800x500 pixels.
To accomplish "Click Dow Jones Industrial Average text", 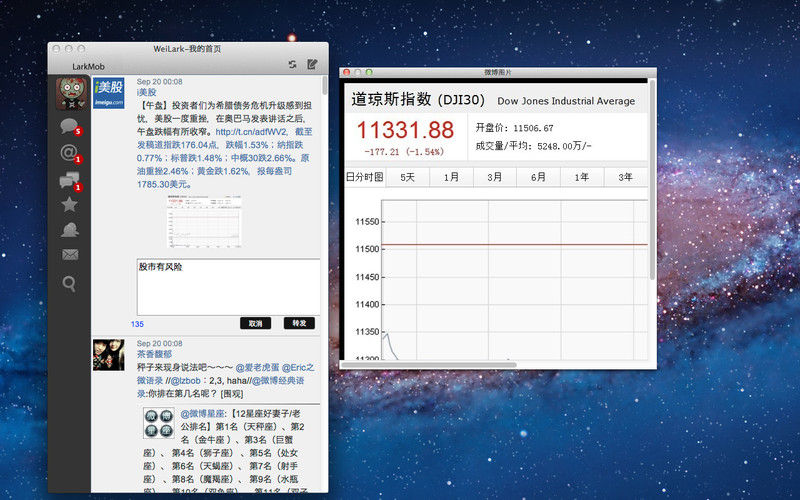I will (566, 101).
